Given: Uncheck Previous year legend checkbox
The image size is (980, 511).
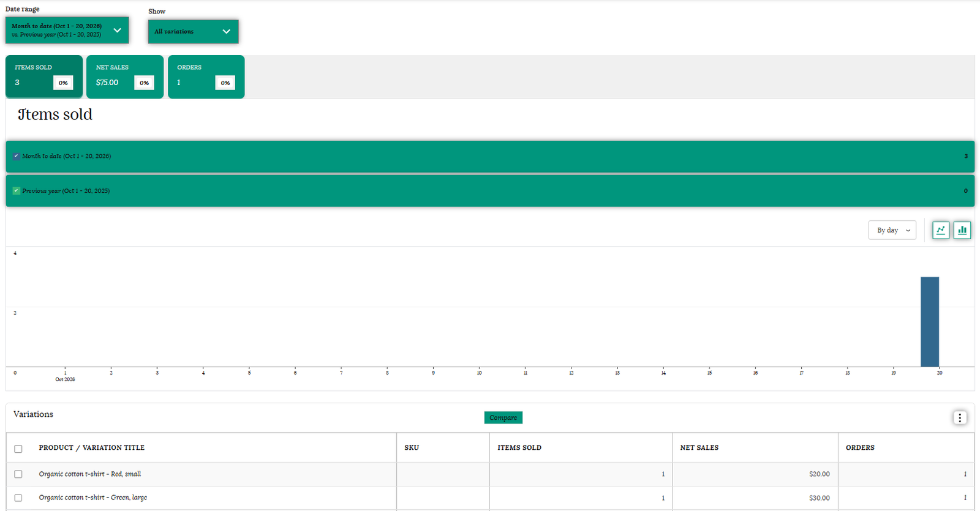Looking at the screenshot, I should click(17, 191).
